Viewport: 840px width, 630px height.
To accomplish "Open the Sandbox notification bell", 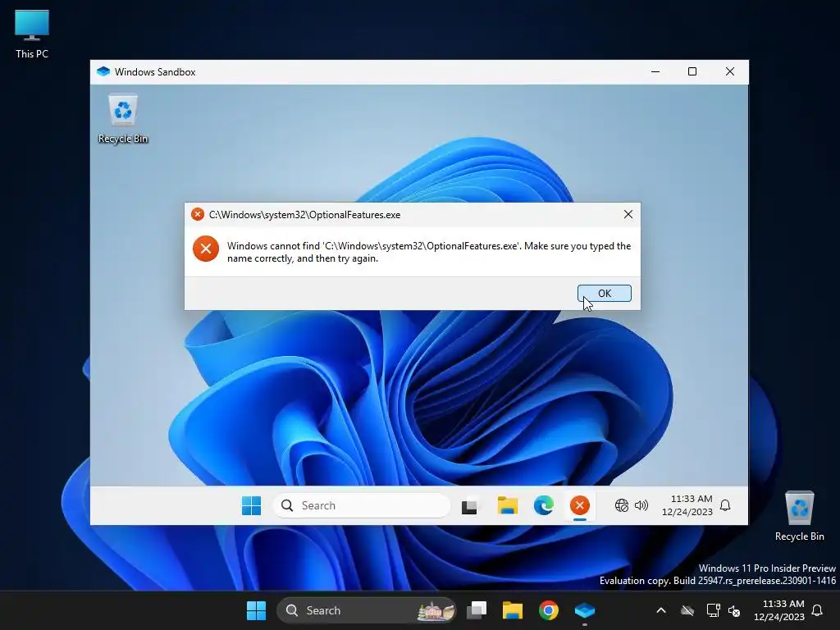I will tap(725, 505).
